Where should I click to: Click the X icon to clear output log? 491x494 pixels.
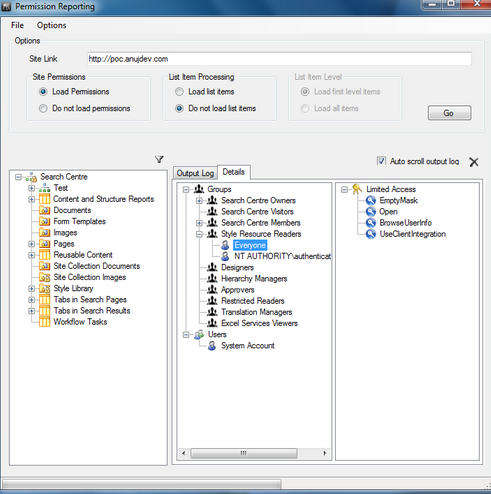click(x=474, y=162)
